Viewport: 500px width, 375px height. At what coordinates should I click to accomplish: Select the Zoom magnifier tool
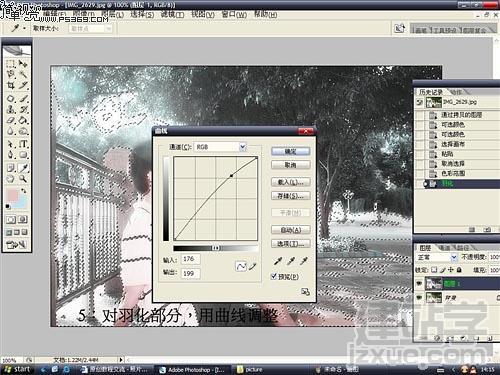[x=23, y=179]
